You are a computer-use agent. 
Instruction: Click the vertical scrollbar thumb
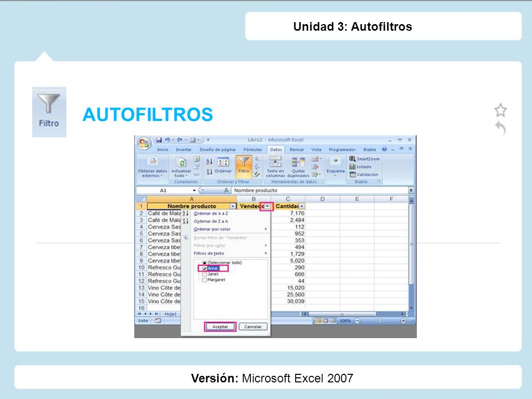[411, 244]
